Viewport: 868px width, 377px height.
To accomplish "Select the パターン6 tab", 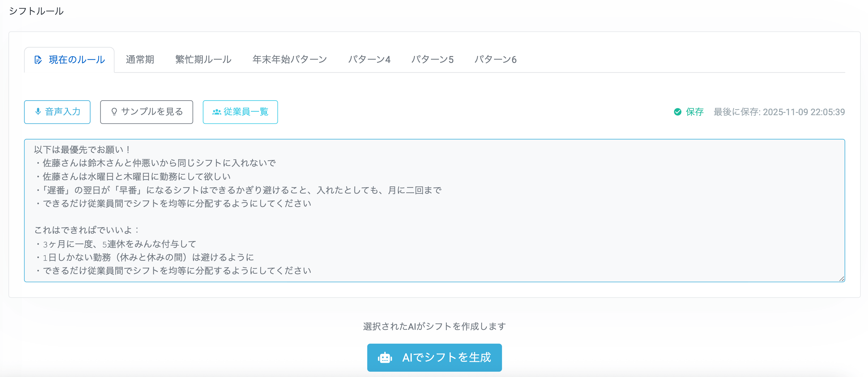I will coord(495,59).
